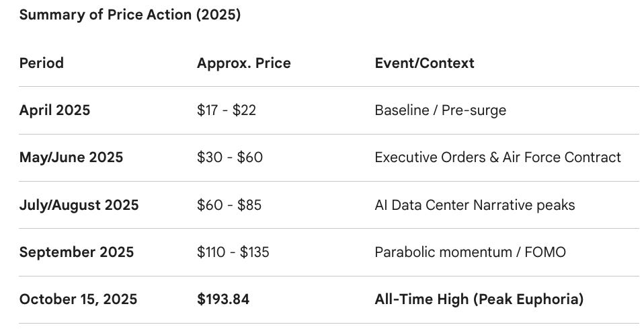
Task: Select the "Period" column header
Action: pos(41,63)
